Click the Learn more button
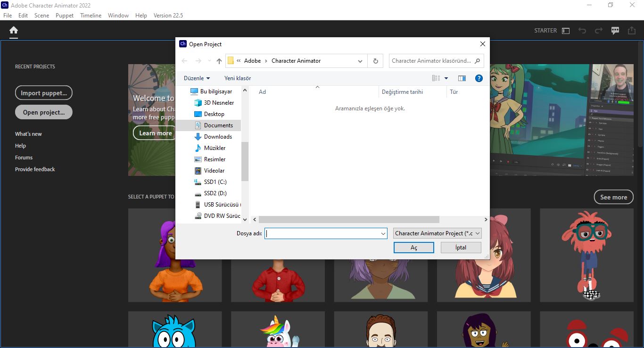This screenshot has height=348, width=644. (155, 133)
